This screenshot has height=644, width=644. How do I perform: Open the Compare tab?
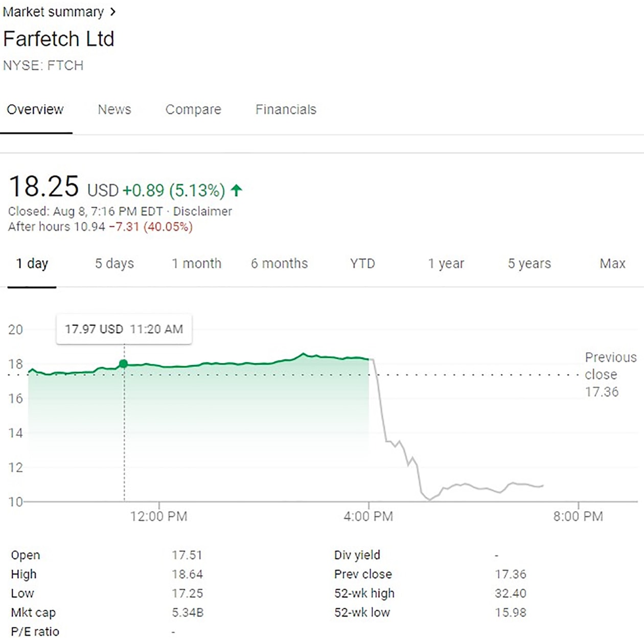[x=193, y=109]
